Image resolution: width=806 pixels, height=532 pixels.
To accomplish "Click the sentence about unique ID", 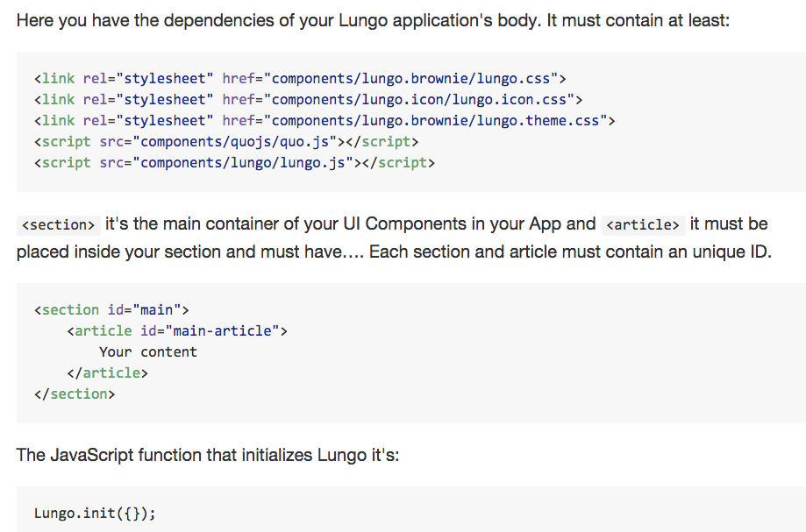I will coord(570,252).
